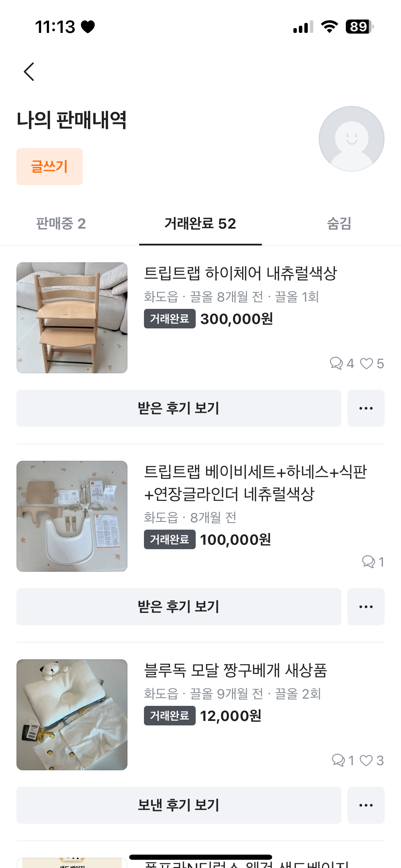The width and height of the screenshot is (401, 868).
Task: Tap the back arrow icon
Action: pos(29,72)
